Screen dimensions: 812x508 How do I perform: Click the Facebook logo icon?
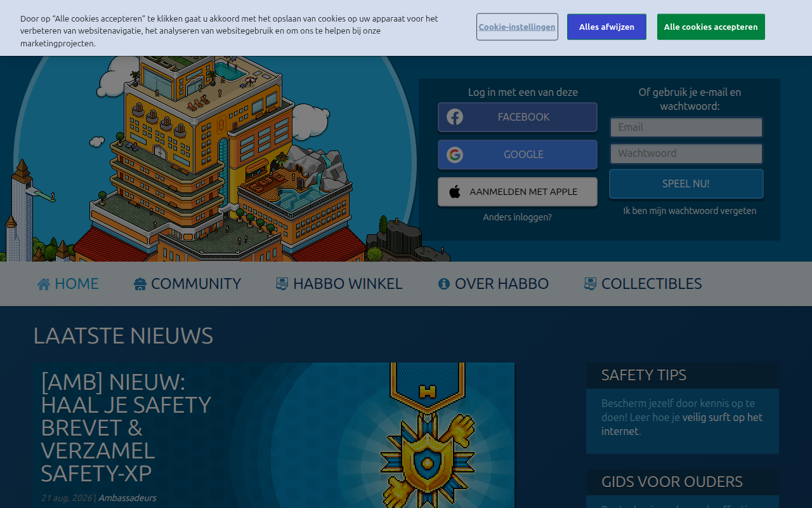tap(454, 117)
